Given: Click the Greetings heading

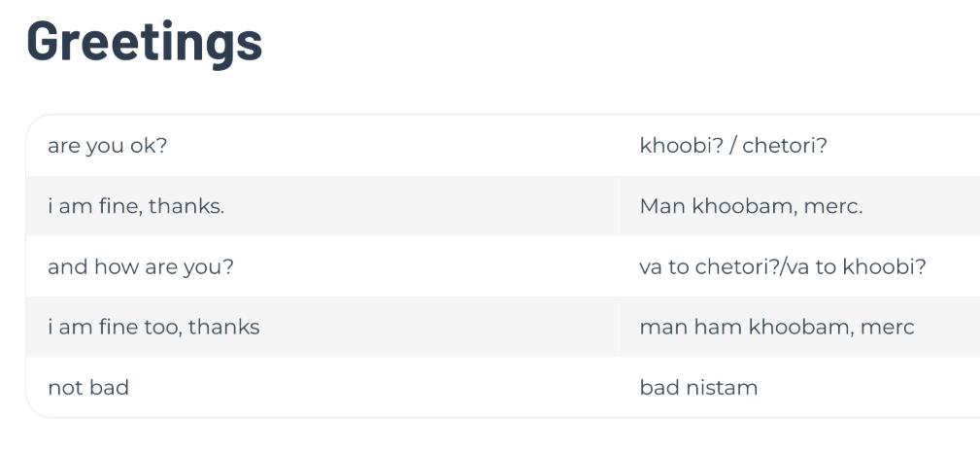Looking at the screenshot, I should 145,41.
